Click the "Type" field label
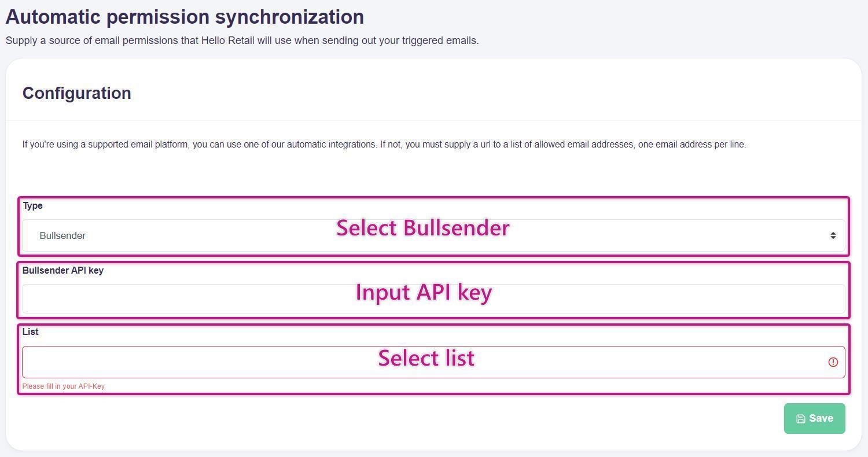The height and width of the screenshot is (457, 868). [32, 206]
